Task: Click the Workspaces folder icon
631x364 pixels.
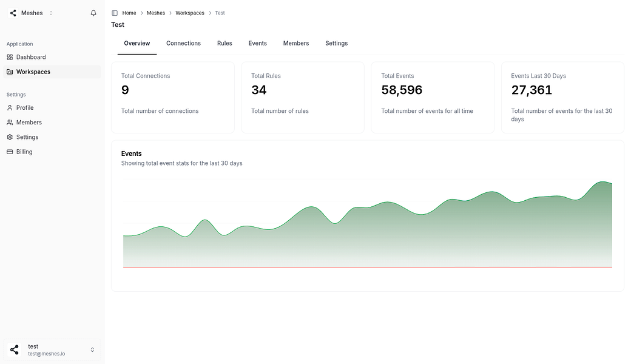Action: (x=10, y=72)
